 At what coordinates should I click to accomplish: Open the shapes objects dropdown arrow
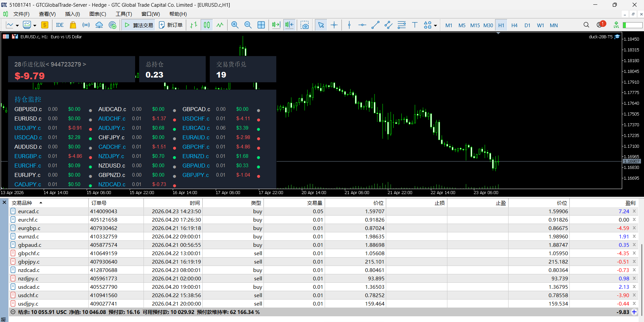pyautogui.click(x=435, y=26)
